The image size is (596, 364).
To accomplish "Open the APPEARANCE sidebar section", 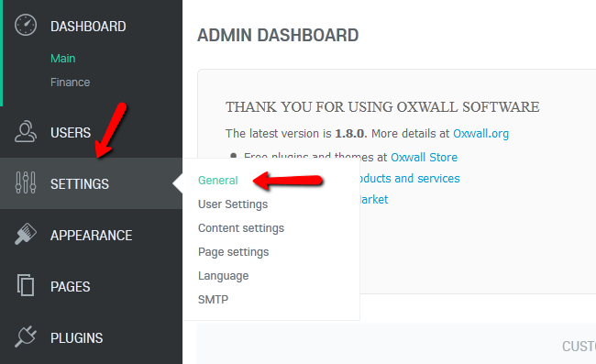I will (92, 236).
